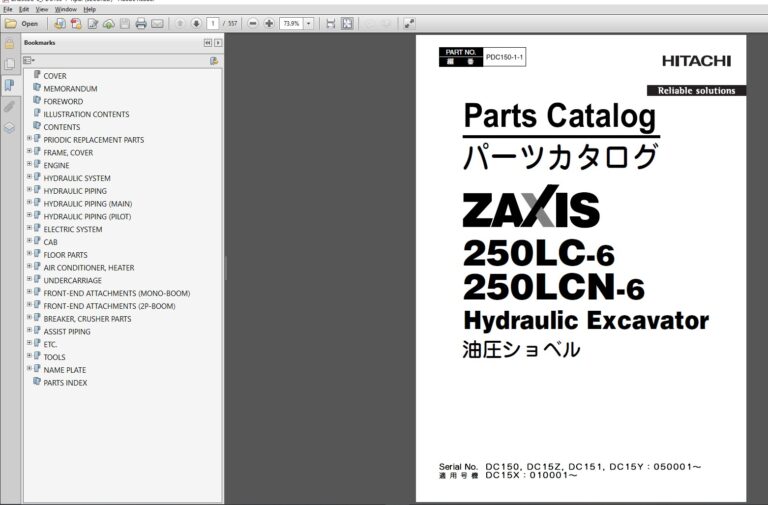The image size is (768, 505).
Task: Click the Sign document pencil icon
Action: point(93,23)
